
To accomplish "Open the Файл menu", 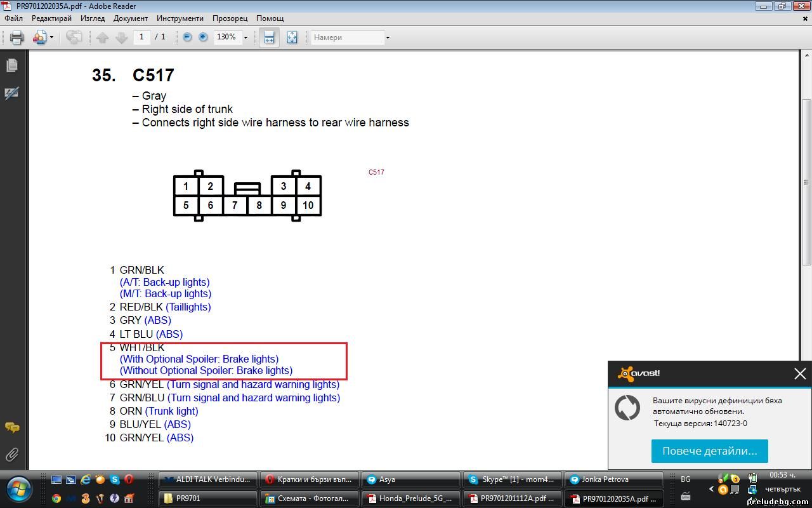I will (13, 18).
